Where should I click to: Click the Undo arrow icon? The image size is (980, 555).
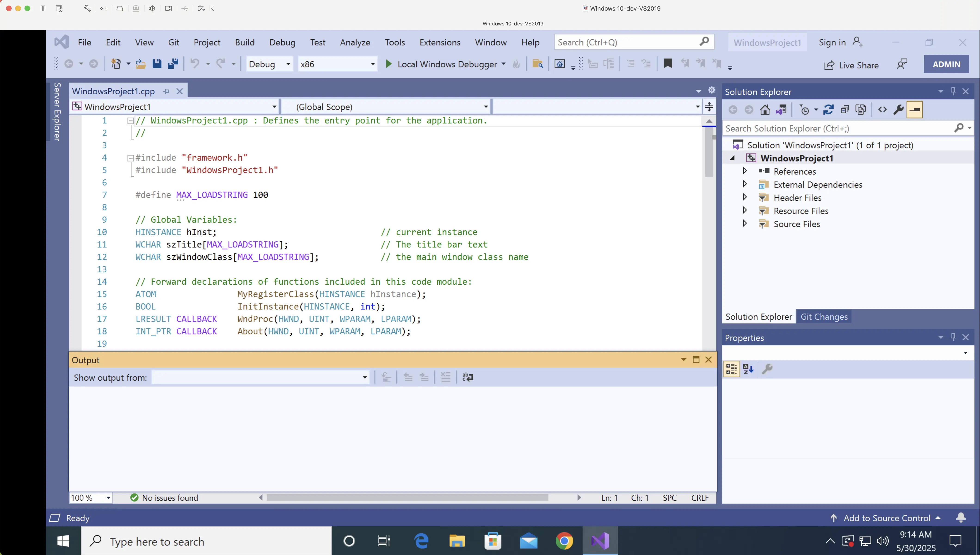pyautogui.click(x=195, y=64)
